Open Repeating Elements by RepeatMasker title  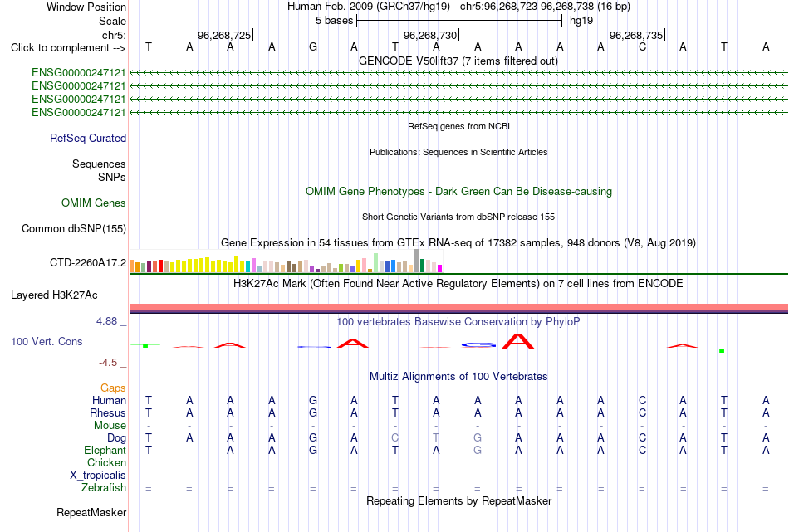(x=458, y=501)
